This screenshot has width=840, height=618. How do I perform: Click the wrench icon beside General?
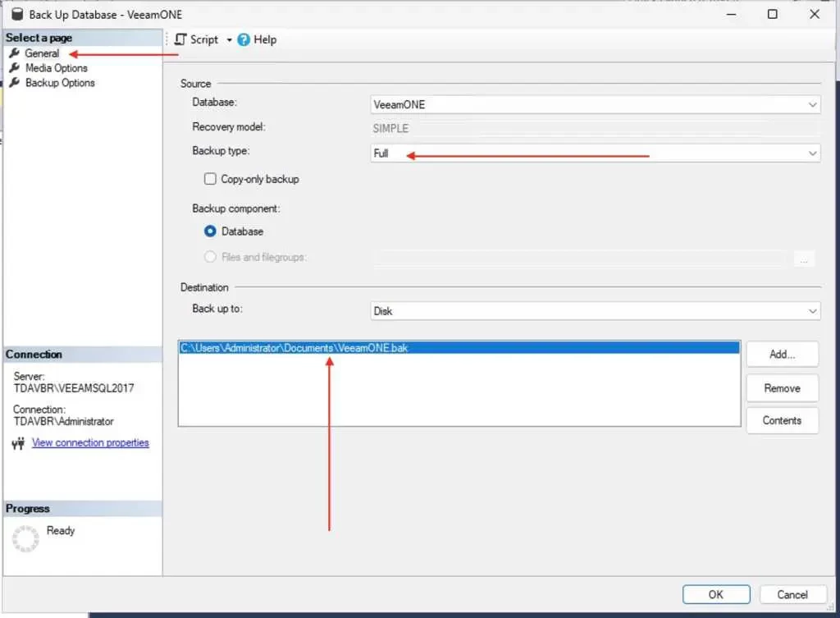[15, 53]
